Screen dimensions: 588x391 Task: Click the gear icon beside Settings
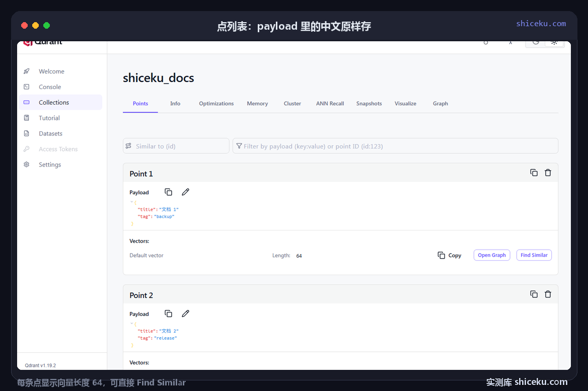click(x=27, y=165)
